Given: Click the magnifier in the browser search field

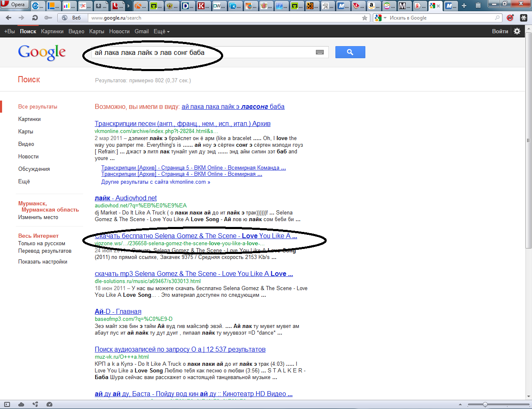Looking at the screenshot, I should pos(498,18).
